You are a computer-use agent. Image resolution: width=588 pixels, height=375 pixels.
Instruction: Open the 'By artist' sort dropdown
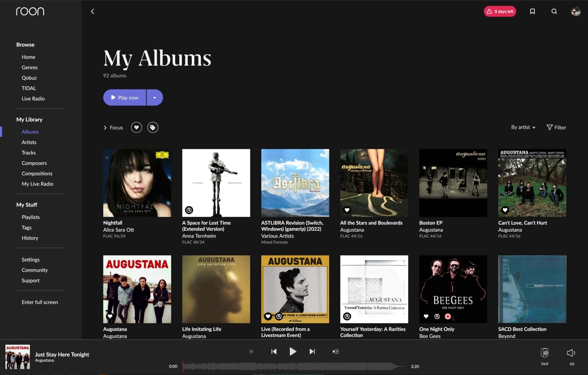(x=523, y=127)
